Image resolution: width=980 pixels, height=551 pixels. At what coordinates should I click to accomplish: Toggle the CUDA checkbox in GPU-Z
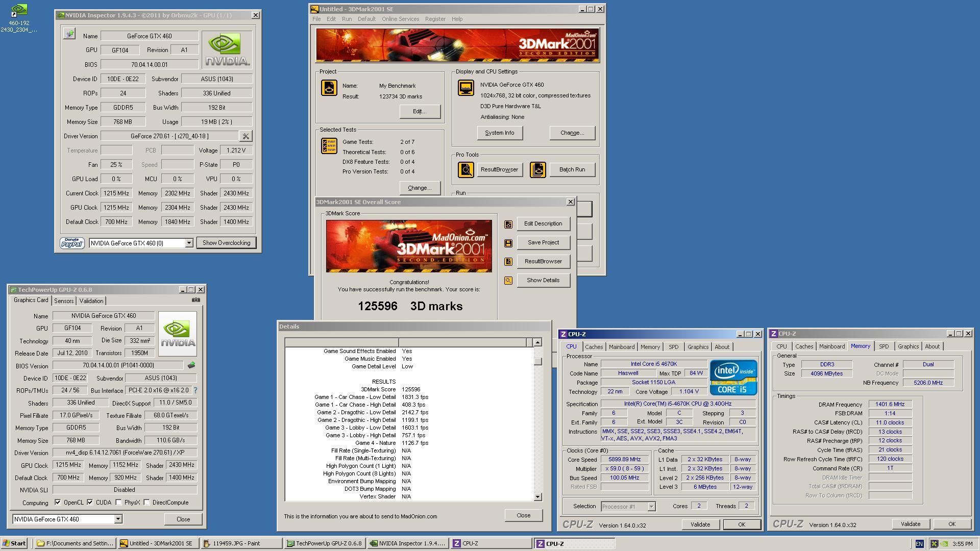coord(90,503)
